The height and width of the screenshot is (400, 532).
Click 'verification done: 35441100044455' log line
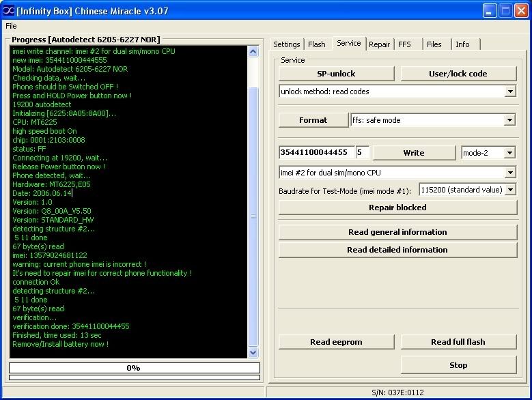71,326
